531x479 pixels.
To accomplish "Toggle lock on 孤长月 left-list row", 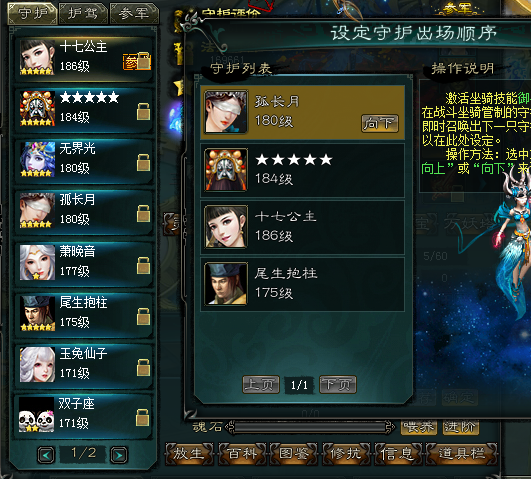I will (x=143, y=213).
